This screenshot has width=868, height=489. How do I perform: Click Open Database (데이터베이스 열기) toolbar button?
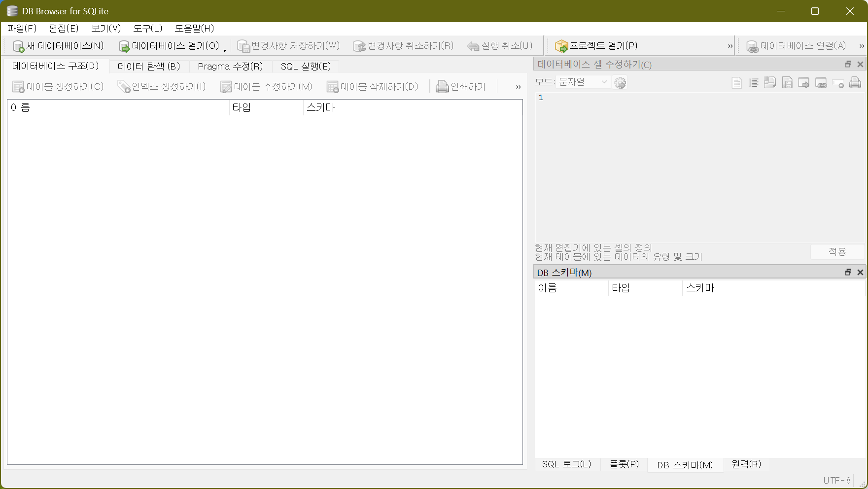169,46
